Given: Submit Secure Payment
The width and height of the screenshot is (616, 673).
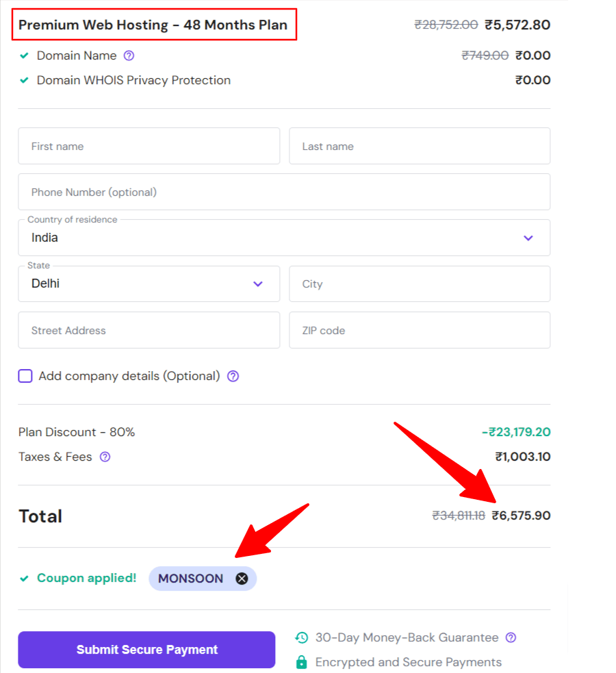Looking at the screenshot, I should (146, 649).
